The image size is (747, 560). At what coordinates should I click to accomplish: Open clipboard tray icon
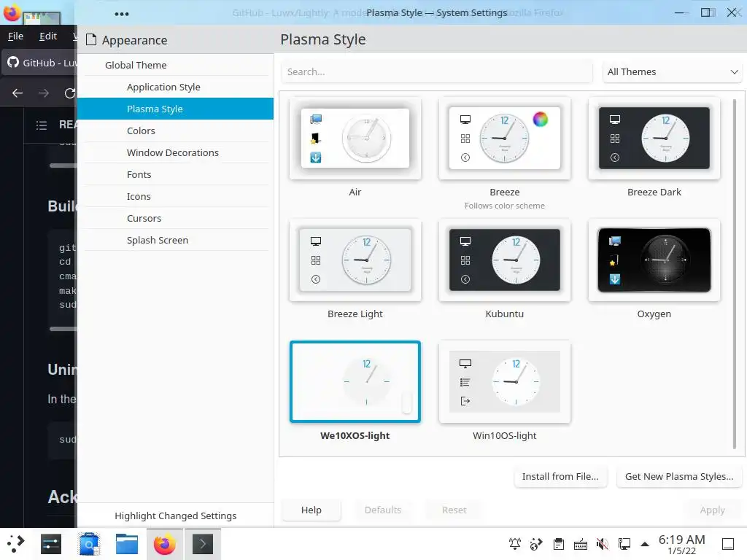pos(558,544)
